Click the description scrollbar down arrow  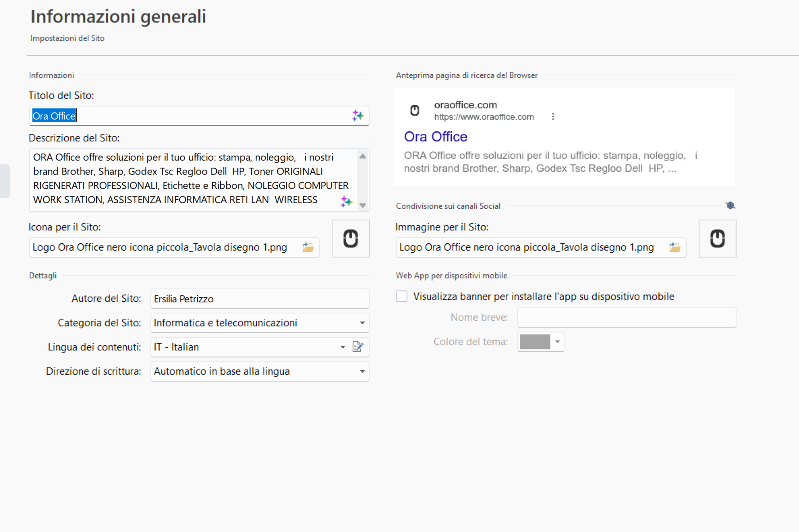(x=363, y=205)
